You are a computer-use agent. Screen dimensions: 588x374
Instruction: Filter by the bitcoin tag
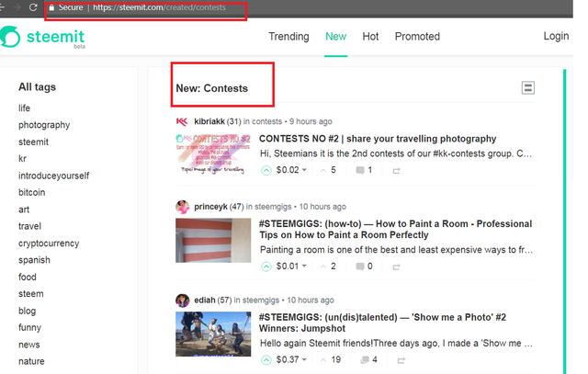[x=32, y=192]
